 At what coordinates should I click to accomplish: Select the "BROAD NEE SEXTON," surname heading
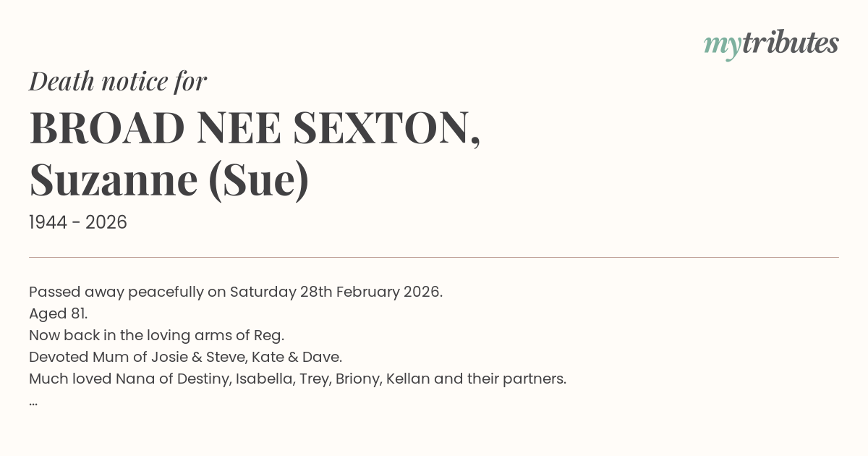point(255,128)
